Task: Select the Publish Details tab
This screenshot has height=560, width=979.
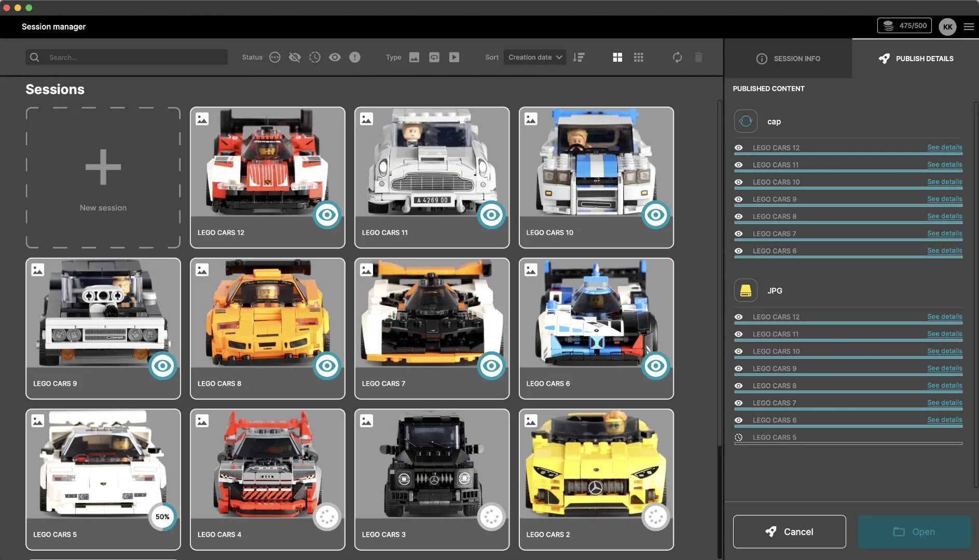Action: [x=916, y=59]
